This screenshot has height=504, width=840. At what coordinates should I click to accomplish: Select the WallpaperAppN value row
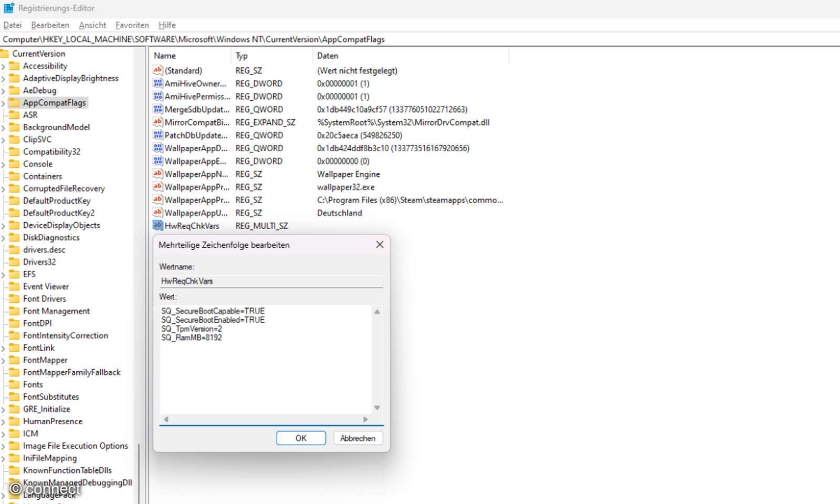point(194,174)
